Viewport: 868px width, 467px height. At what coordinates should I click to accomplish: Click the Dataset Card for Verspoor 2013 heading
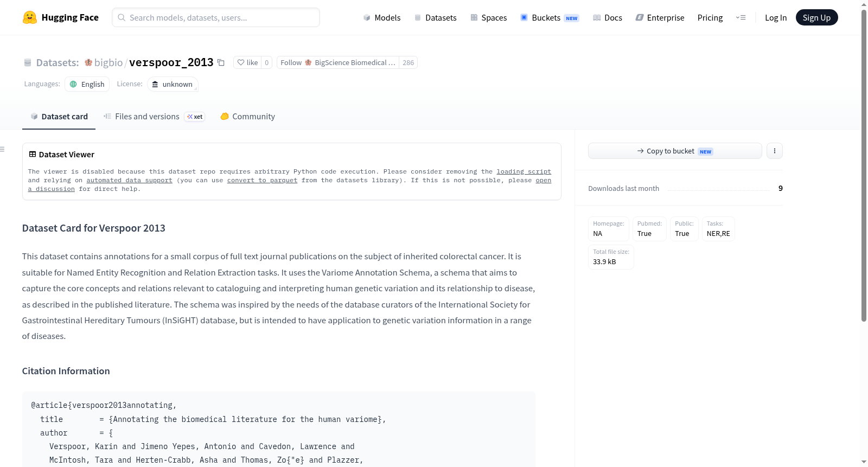click(x=94, y=228)
